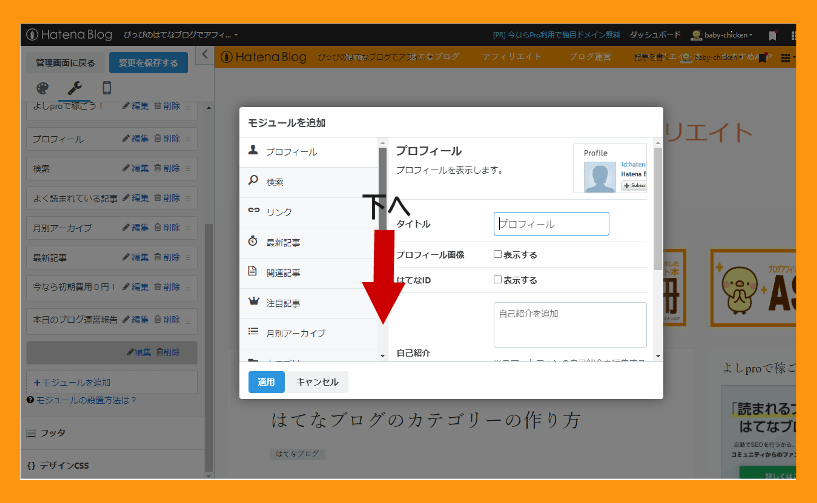This screenshot has width=817, height=503.
Task: Click the bookmark notification icon in top bar
Action: coord(772,35)
